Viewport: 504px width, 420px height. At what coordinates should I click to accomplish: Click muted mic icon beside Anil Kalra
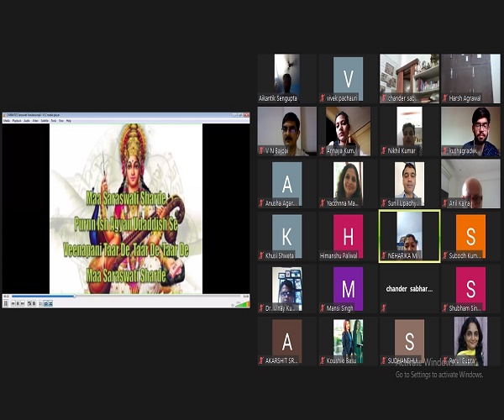click(445, 203)
